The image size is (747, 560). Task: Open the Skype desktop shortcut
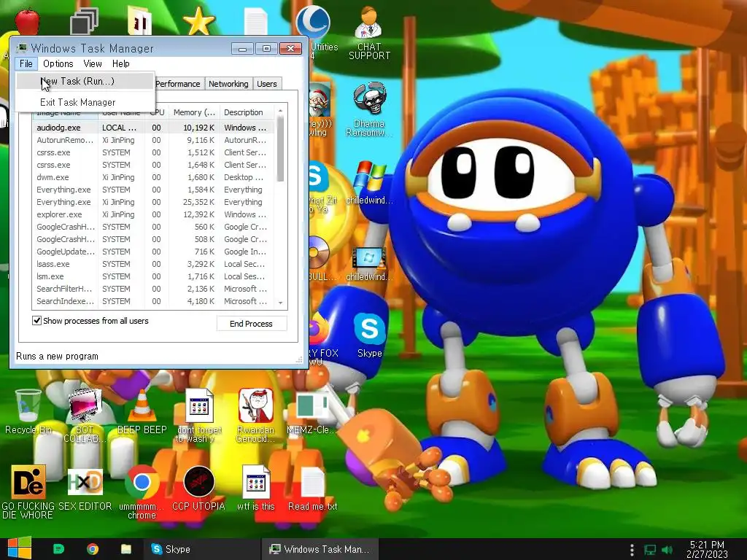[369, 335]
